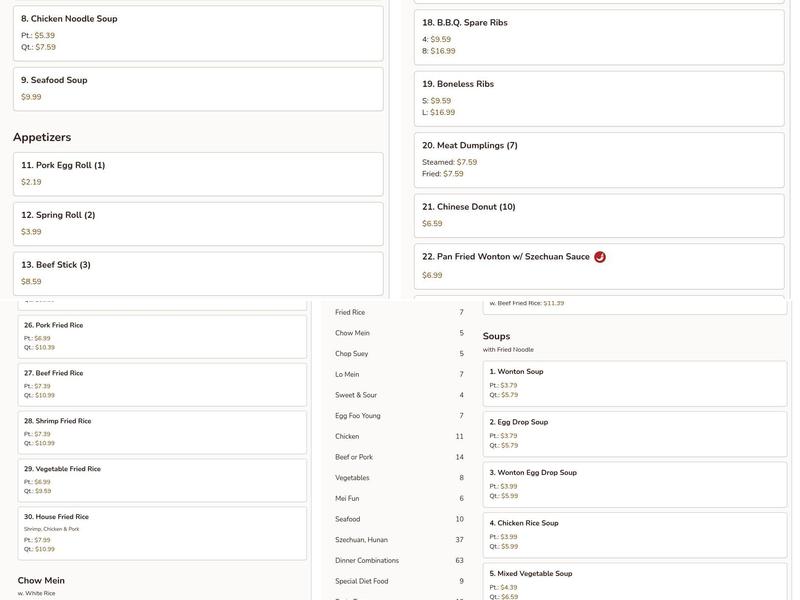Open the Wonton Egg Drop Soup item
Screen dimensions: 800x600
pos(636,484)
